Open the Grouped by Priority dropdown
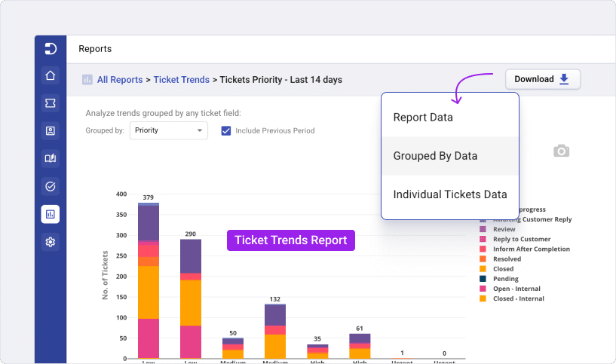 pyautogui.click(x=169, y=130)
